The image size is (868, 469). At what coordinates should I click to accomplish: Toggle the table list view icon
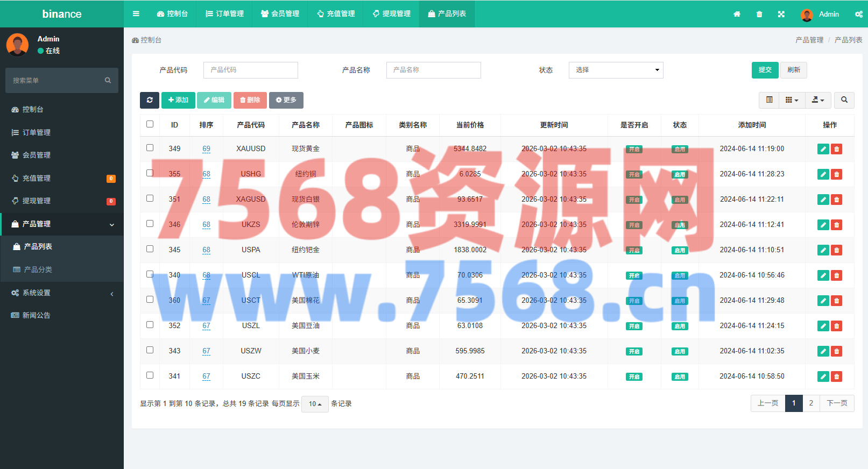(770, 100)
